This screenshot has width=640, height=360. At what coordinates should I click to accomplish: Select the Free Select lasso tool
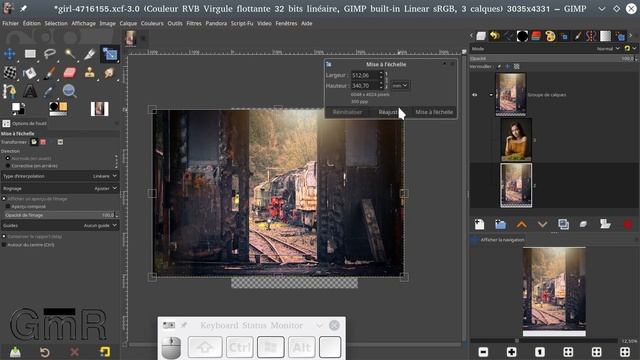coord(50,54)
